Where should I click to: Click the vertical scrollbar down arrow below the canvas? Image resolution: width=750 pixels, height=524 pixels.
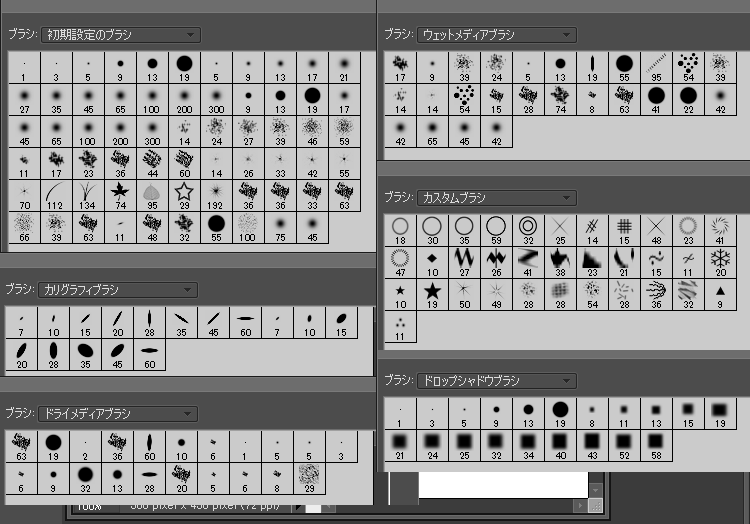click(x=596, y=491)
